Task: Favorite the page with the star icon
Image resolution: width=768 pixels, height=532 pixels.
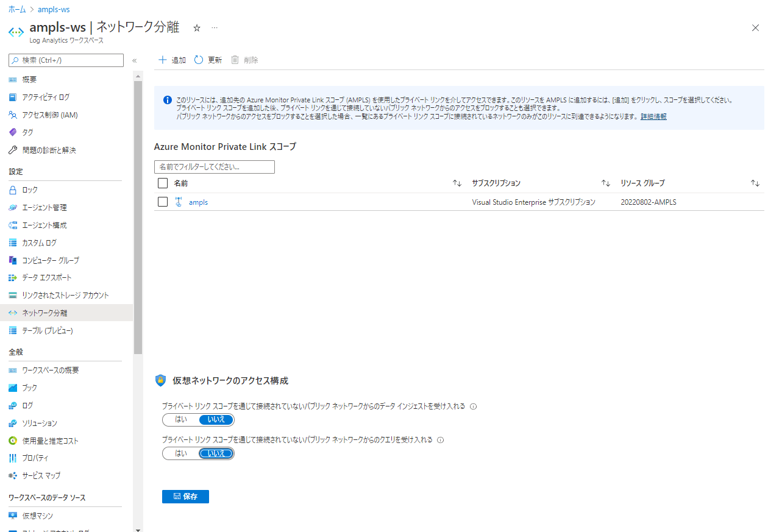Action: [197, 28]
